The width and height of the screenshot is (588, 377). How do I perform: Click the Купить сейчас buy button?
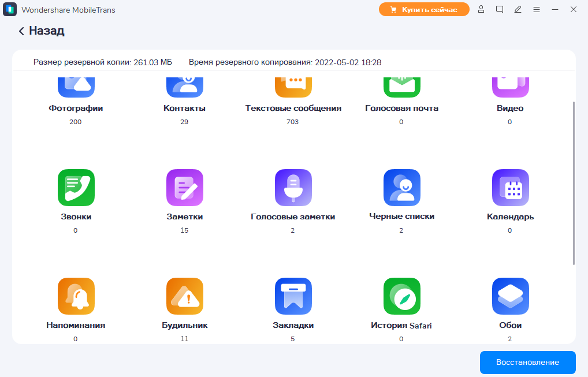coord(424,9)
